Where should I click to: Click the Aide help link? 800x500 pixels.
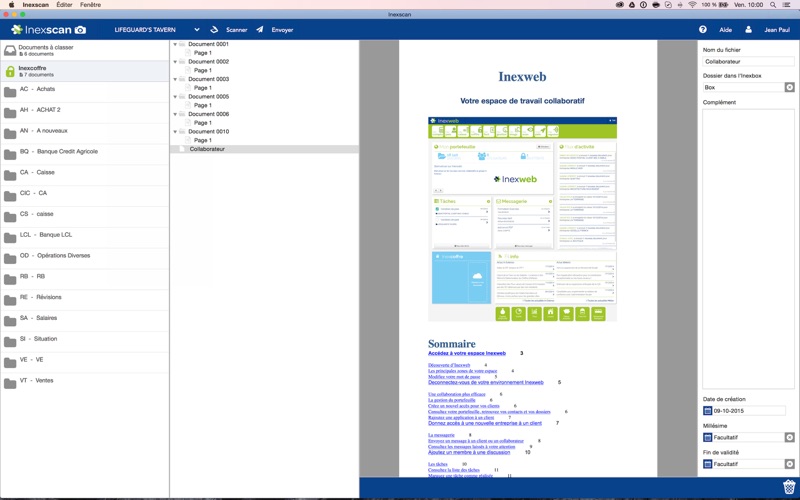726,30
